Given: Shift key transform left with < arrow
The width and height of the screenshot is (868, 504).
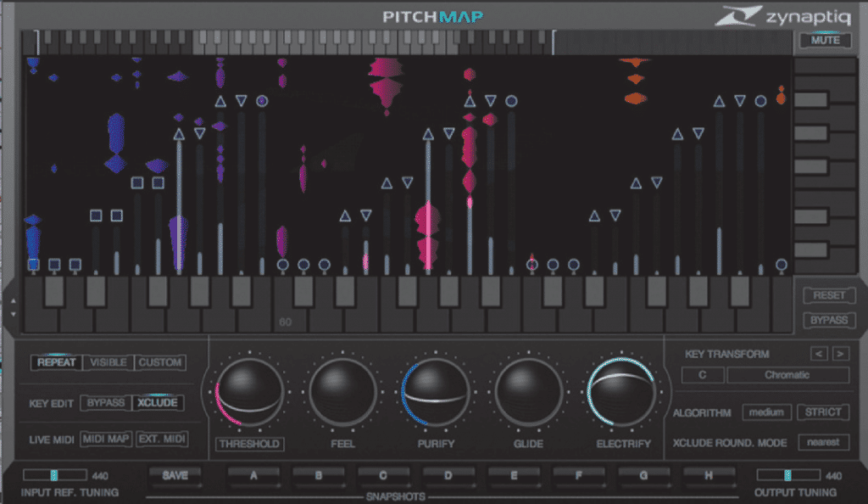Looking at the screenshot, I should click(x=820, y=353).
